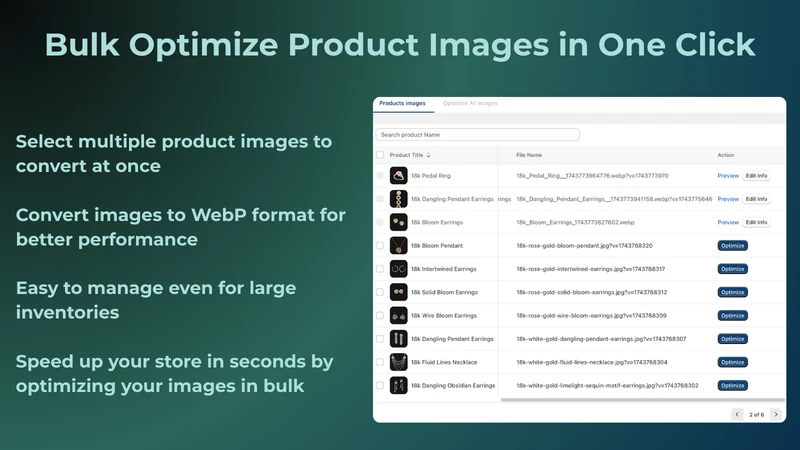
Task: Sort by the Product Title column arrow
Action: tap(429, 155)
